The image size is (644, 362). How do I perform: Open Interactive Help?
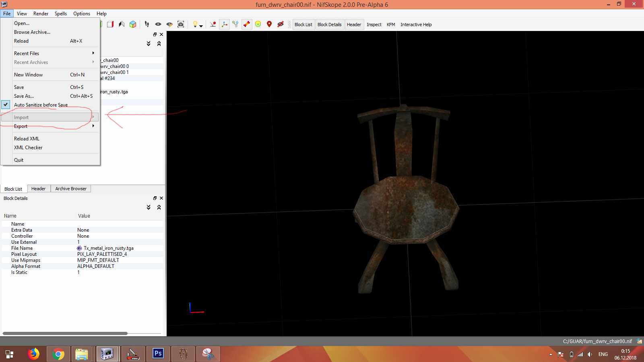tap(416, 25)
